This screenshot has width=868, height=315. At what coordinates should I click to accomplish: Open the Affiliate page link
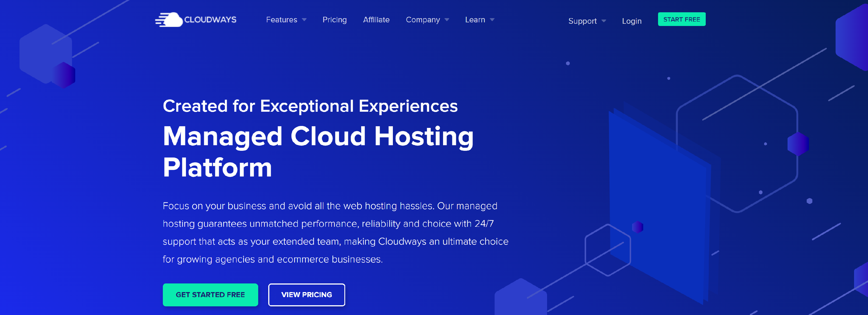[376, 20]
